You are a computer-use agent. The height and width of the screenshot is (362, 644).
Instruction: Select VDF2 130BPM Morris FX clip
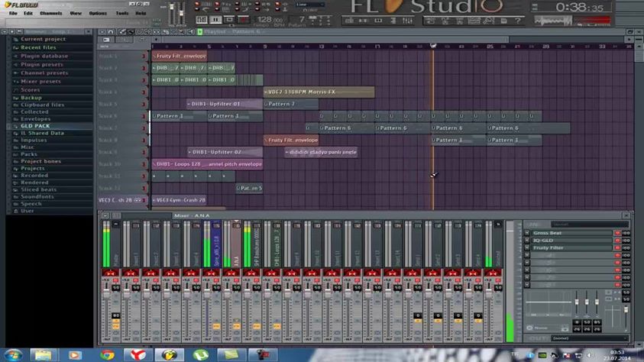[x=319, y=92]
